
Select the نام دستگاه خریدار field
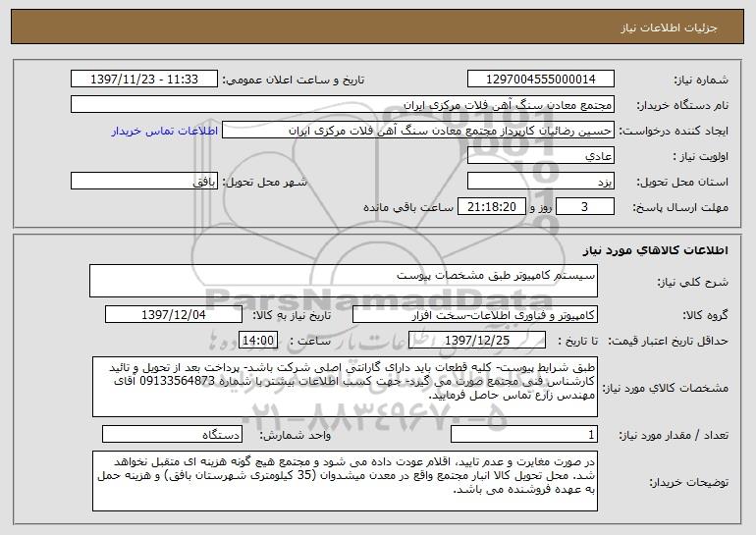(343, 105)
